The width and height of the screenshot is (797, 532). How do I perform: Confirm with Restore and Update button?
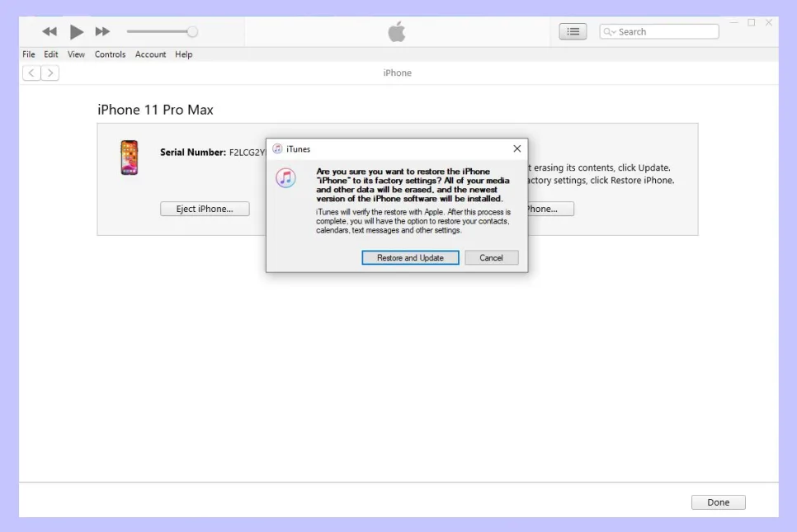[x=410, y=257]
